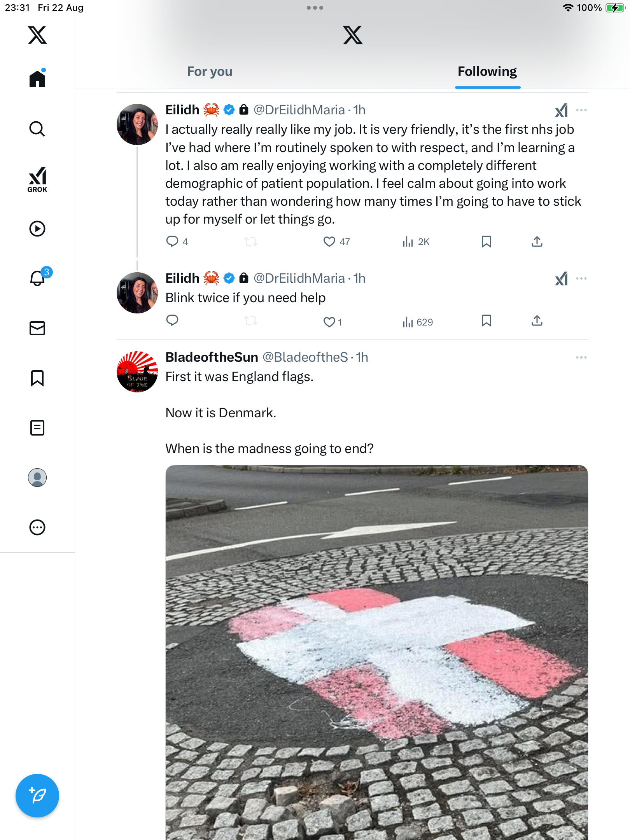Image resolution: width=630 pixels, height=840 pixels.
Task: Open Grok from the sidebar
Action: [37, 179]
